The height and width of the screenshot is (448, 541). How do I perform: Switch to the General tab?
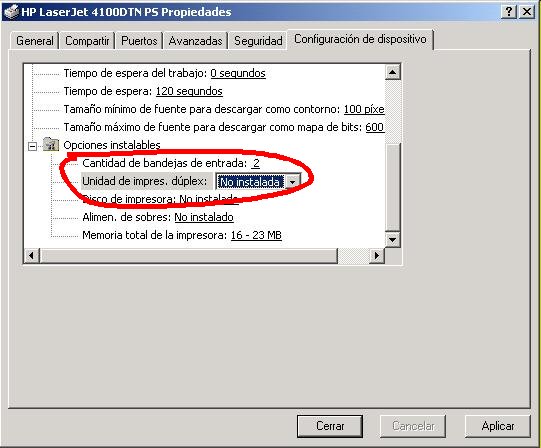click(35, 41)
